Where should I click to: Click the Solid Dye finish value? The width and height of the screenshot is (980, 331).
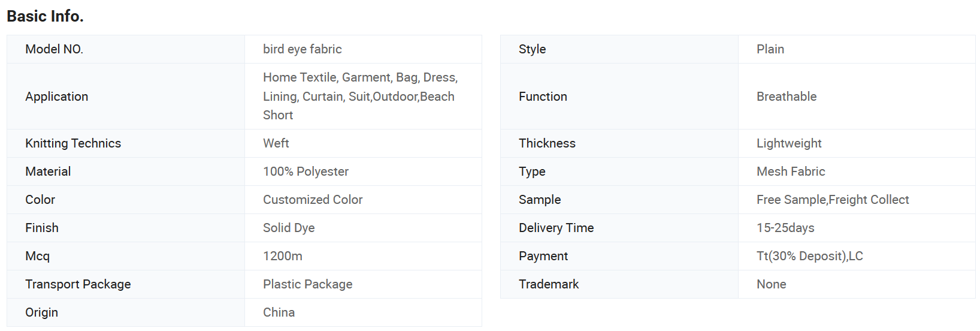point(289,228)
